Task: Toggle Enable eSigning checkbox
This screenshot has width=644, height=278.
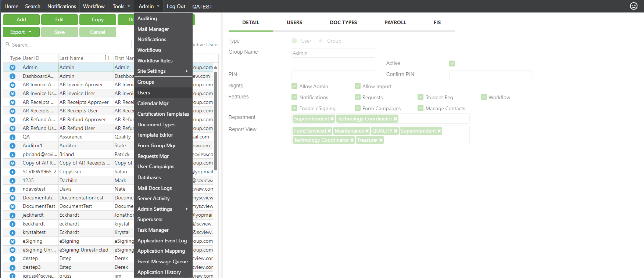Action: [x=294, y=108]
